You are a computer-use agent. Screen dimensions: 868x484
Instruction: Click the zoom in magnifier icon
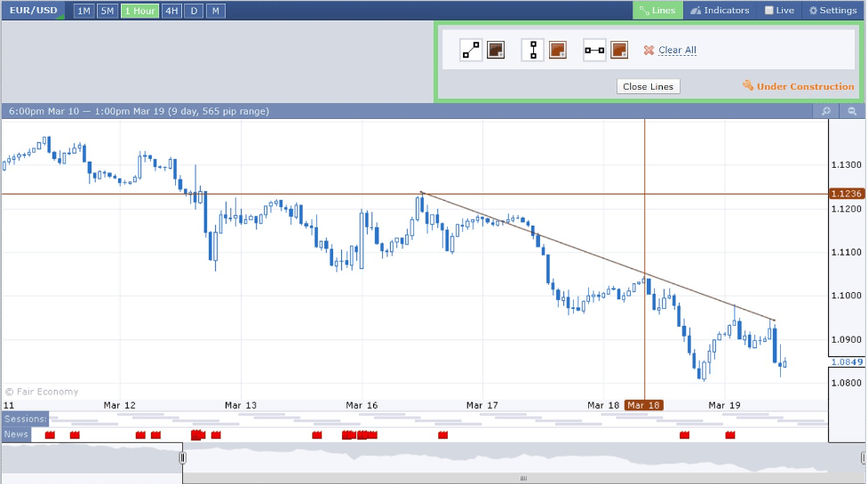click(825, 111)
